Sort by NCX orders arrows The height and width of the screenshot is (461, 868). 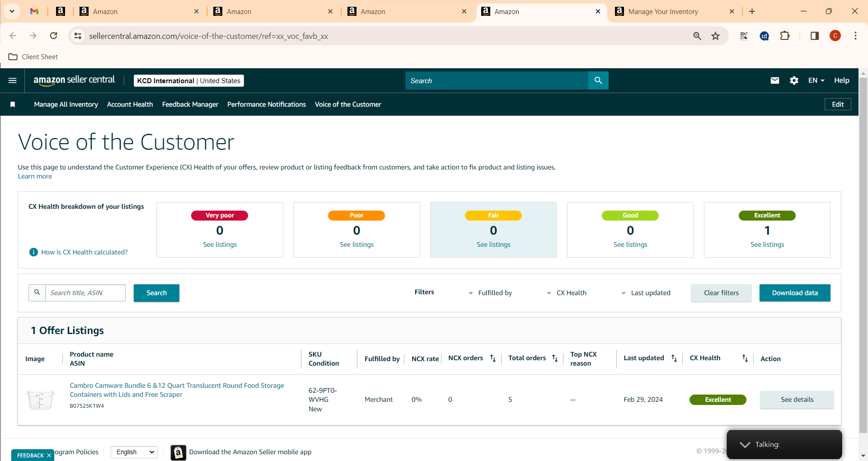pos(493,358)
